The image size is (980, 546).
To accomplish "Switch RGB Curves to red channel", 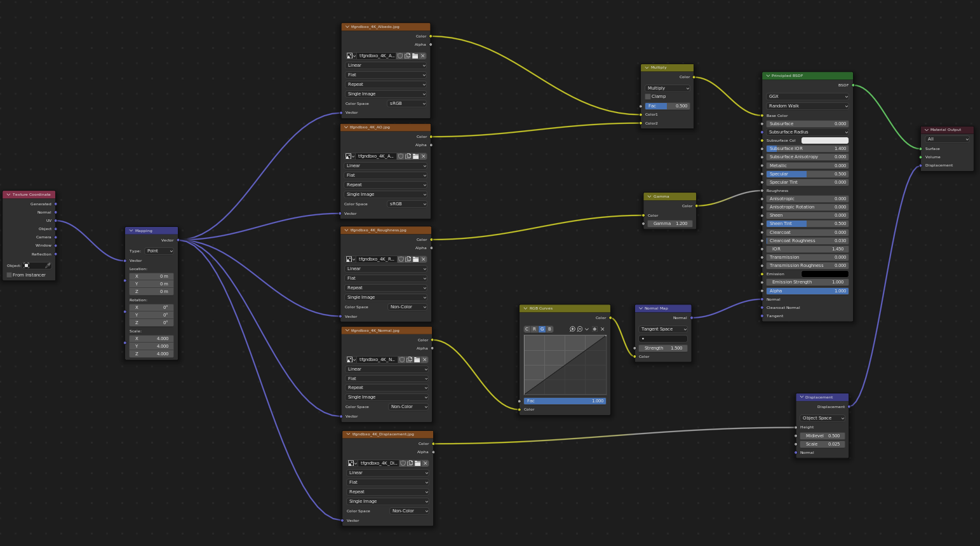I will pyautogui.click(x=534, y=329).
